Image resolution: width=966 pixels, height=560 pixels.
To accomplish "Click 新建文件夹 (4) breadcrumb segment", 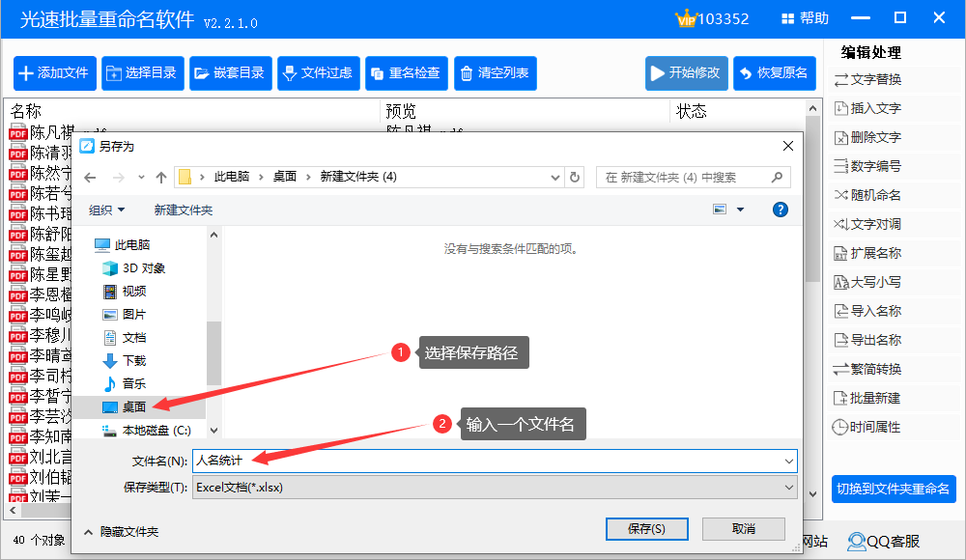I will 358,177.
